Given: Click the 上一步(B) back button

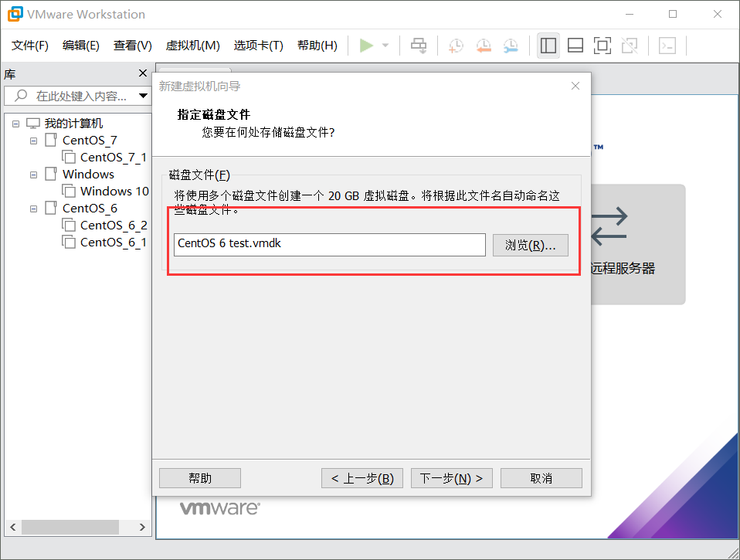Looking at the screenshot, I should (x=362, y=478).
